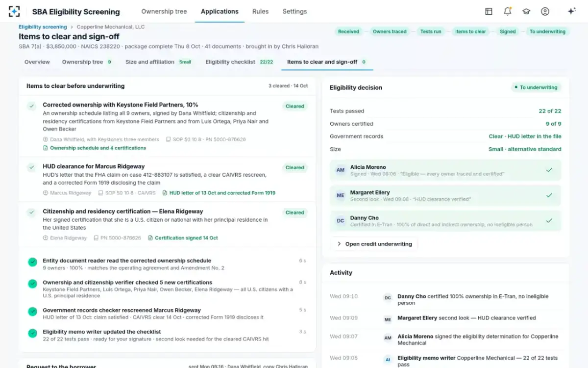
Task: Click the Tests run progress step pill
Action: pyautogui.click(x=431, y=31)
